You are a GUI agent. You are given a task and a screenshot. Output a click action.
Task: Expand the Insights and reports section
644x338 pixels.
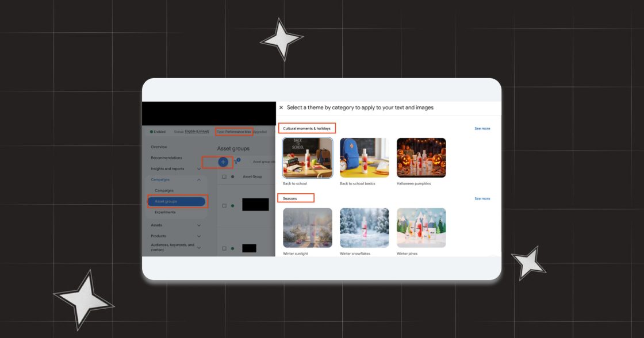[x=199, y=169]
